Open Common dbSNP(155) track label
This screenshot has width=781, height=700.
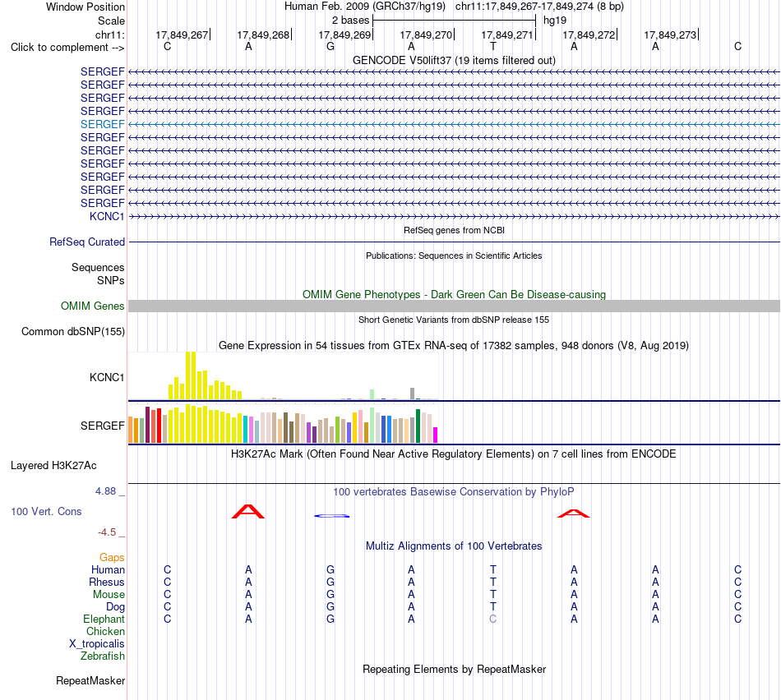tap(73, 332)
